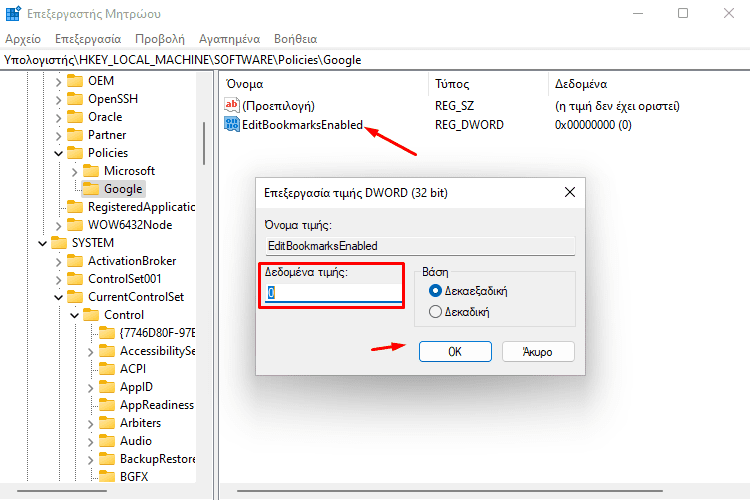This screenshot has height=500, width=750.
Task: Open the Αγαπημένα menu
Action: 230,39
